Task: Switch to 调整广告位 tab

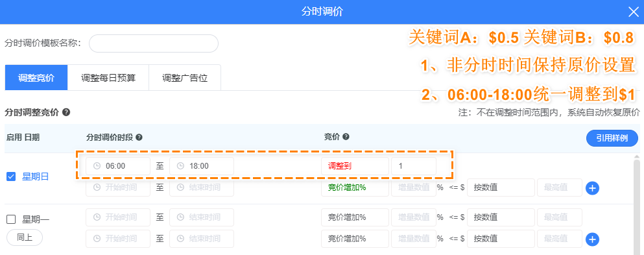Action: coord(185,78)
